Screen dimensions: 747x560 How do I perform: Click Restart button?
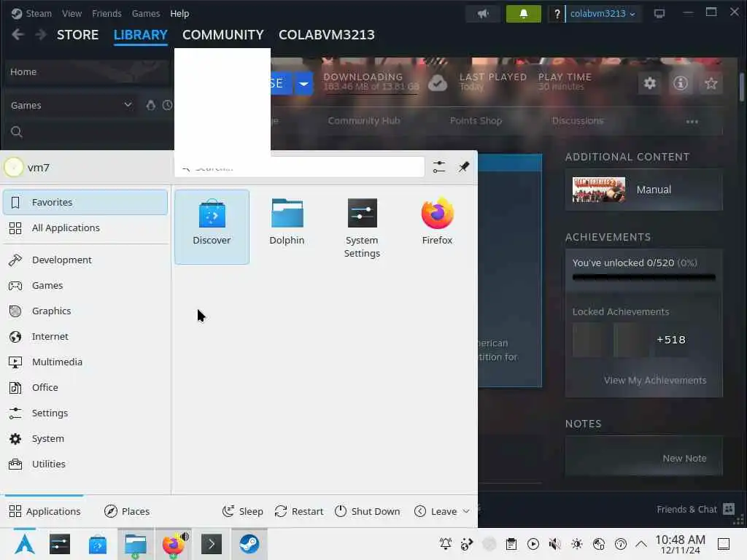298,511
